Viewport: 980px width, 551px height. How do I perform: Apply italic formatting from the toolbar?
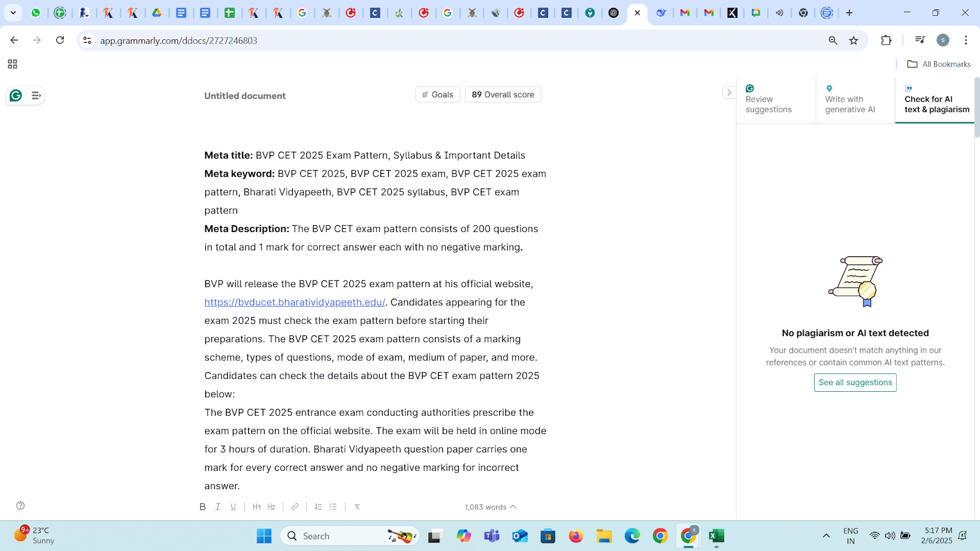(218, 507)
